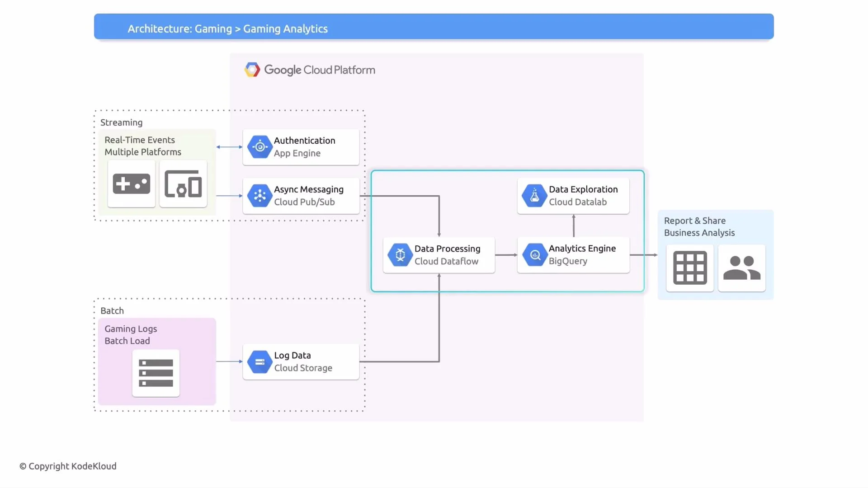Screen dimensions: 868x488
Task: Click the people group icon
Action: coord(742,268)
